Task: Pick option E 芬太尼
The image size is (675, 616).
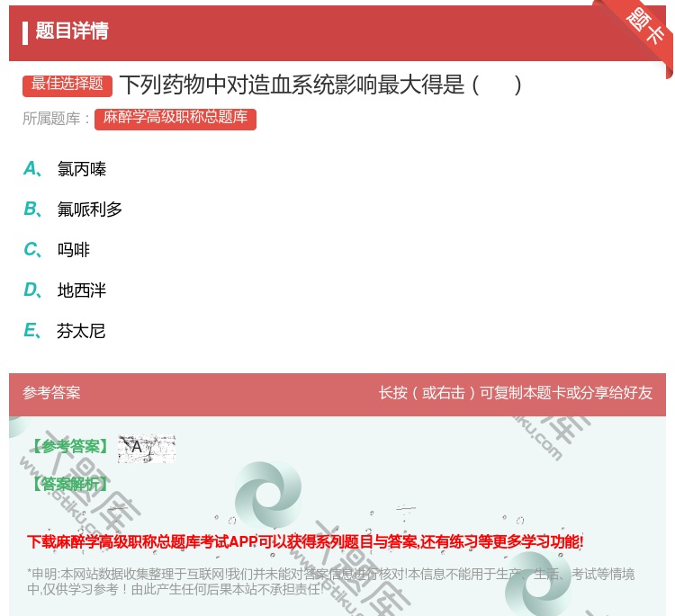Action: [x=65, y=331]
